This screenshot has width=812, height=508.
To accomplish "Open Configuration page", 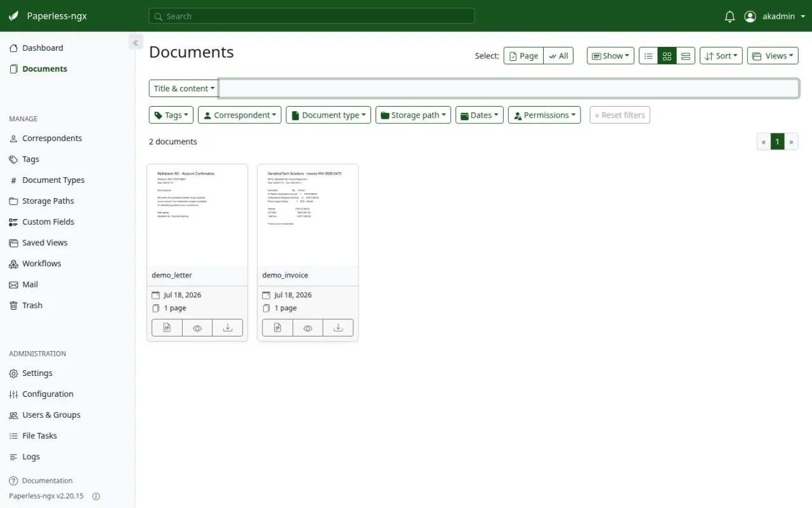I will pos(48,394).
